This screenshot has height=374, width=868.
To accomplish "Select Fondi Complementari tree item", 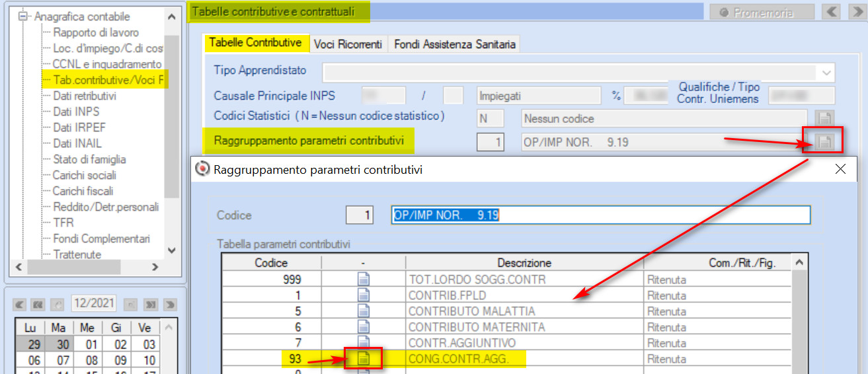I will [x=102, y=239].
